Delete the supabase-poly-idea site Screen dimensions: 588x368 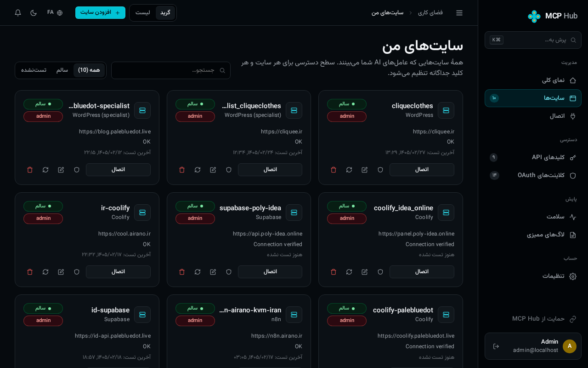coord(182,272)
